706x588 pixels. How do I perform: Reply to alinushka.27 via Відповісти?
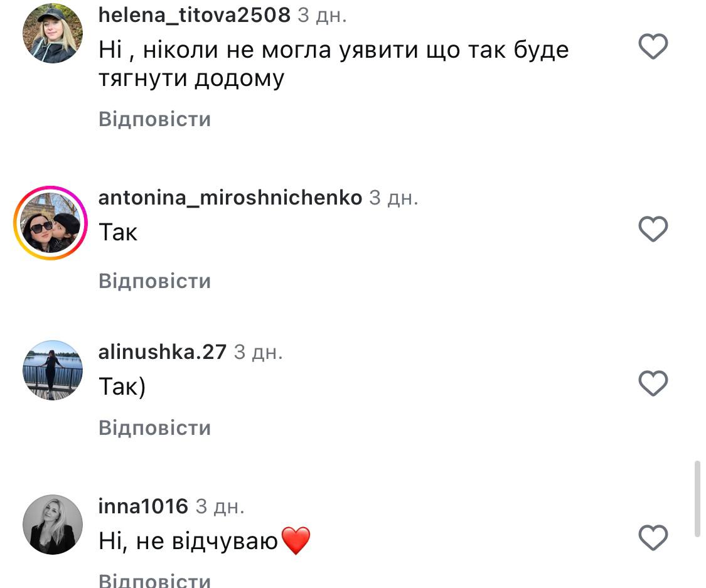(154, 428)
